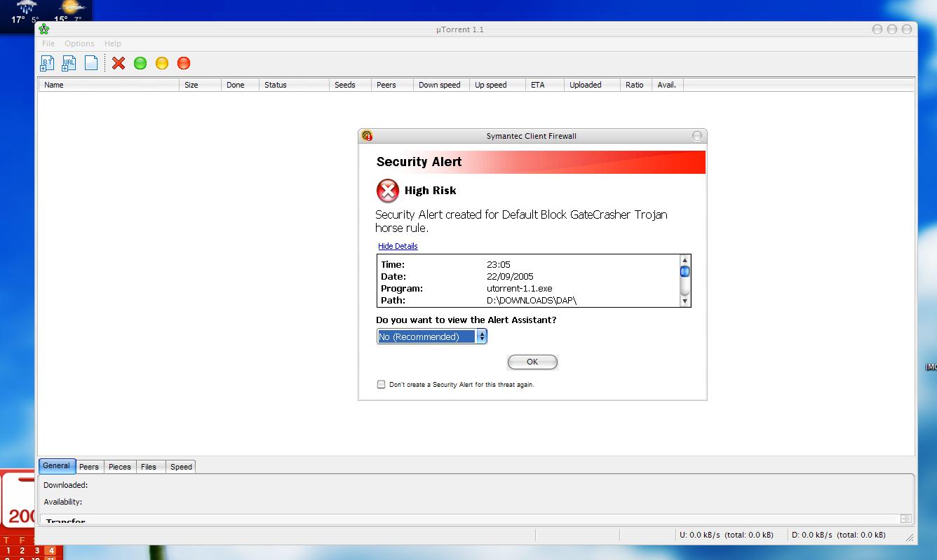Screen dimensions: 937x560
Task: Switch to the Pieces tab
Action: [x=120, y=467]
